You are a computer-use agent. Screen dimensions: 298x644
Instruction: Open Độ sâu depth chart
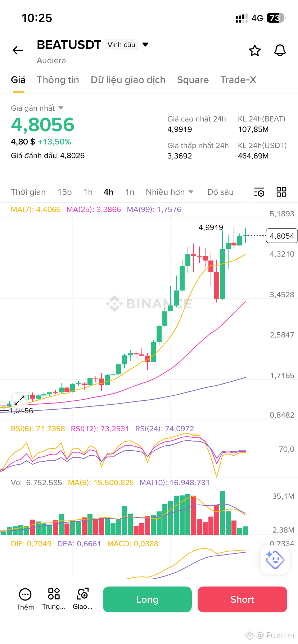tap(220, 192)
